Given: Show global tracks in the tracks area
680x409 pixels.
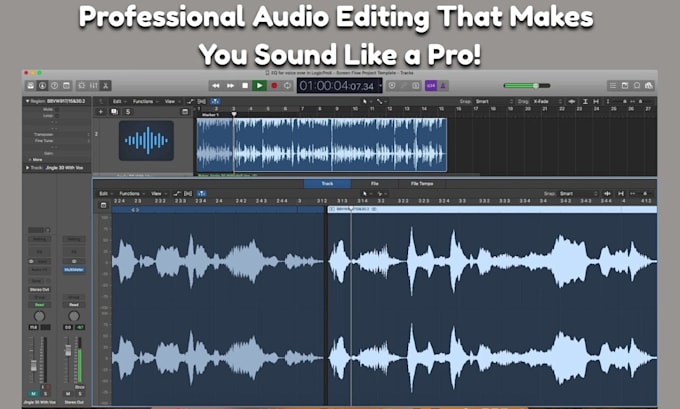Looking at the screenshot, I should pos(185,111).
